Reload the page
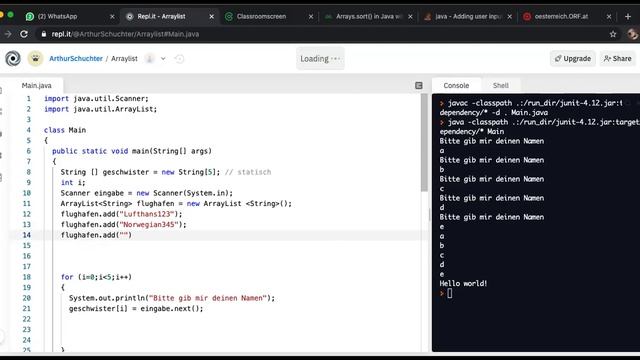Image resolution: width=640 pixels, height=360 pixels. [x=24, y=34]
